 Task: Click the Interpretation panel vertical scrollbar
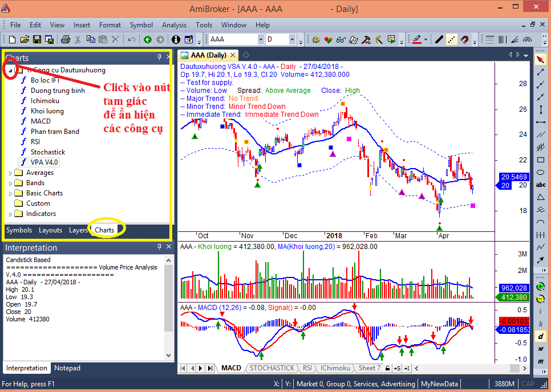(168, 308)
